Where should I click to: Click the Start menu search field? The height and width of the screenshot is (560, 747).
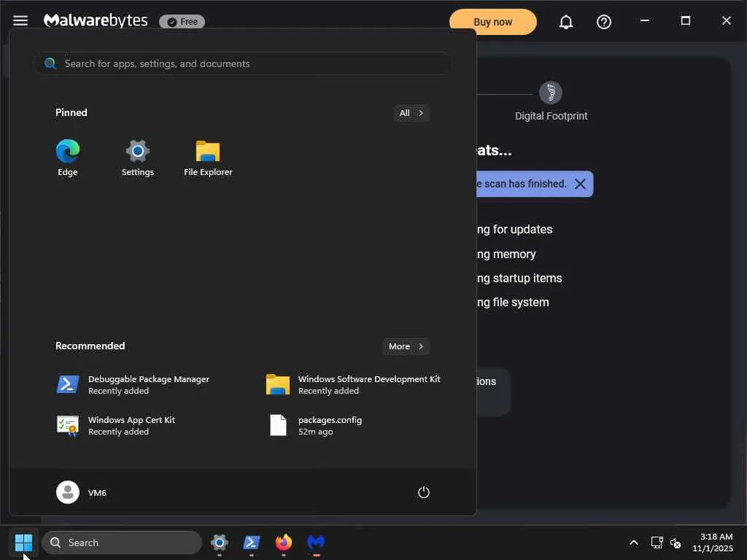(x=242, y=63)
